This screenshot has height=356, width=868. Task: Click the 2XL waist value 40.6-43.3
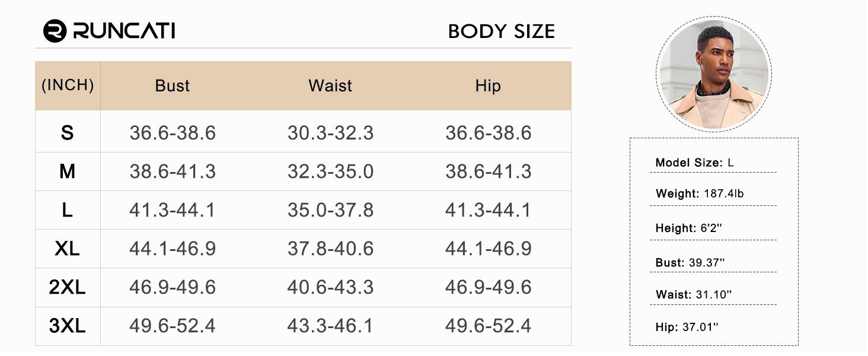click(330, 287)
